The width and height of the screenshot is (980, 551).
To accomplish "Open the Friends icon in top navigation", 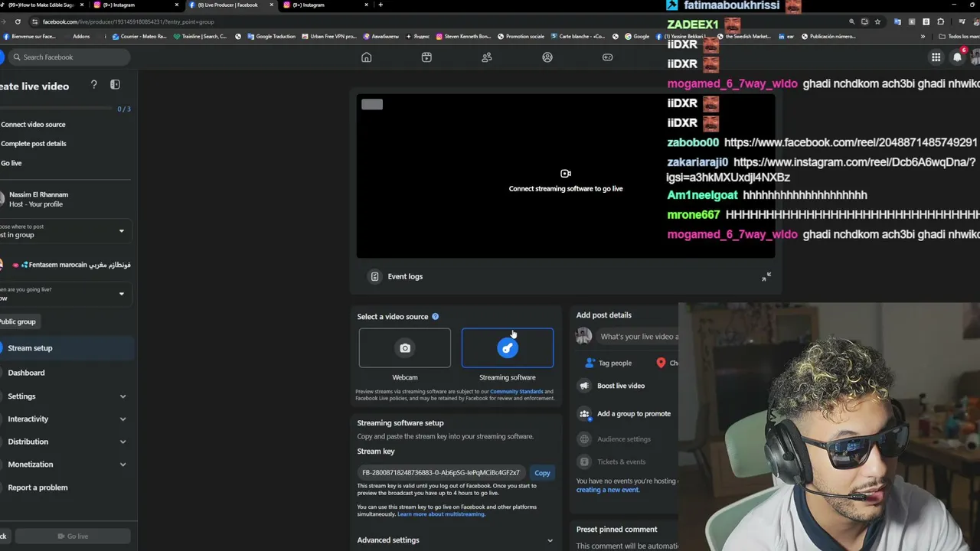I will 487,57.
